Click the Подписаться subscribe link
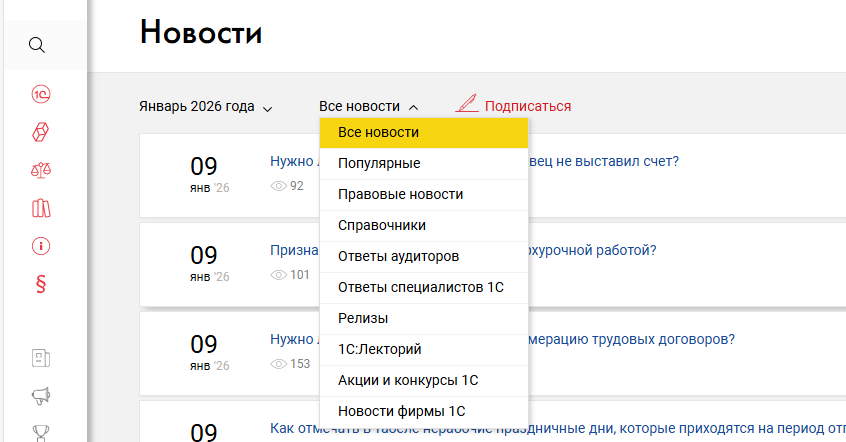 (527, 106)
